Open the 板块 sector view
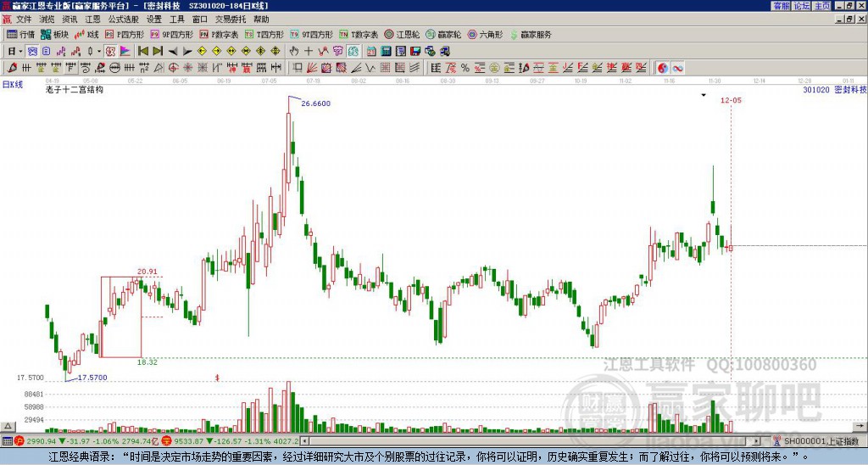 pyautogui.click(x=54, y=34)
